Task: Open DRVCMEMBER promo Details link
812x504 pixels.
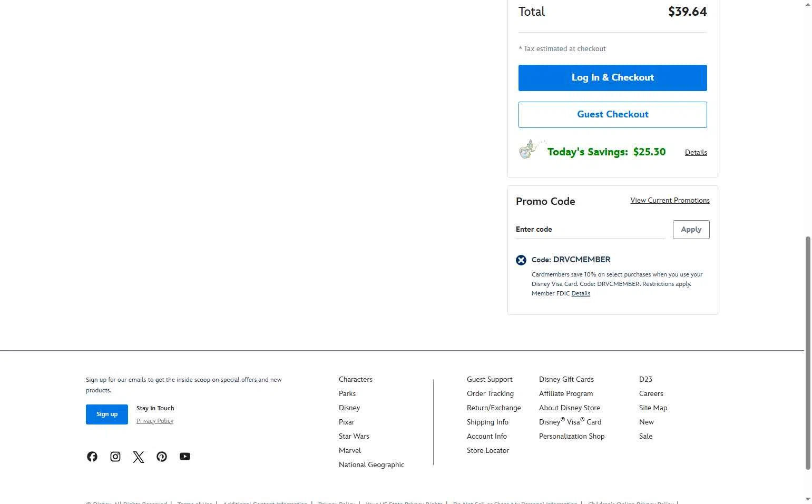Action: click(x=581, y=294)
